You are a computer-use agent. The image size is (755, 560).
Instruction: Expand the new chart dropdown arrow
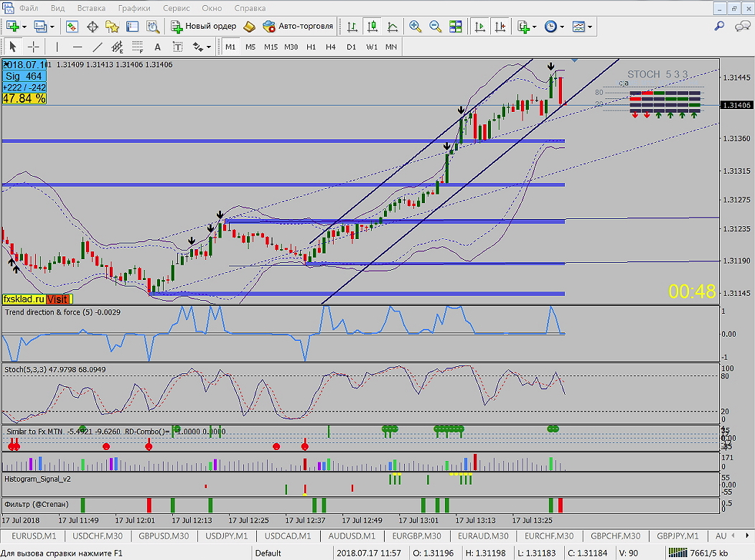pyautogui.click(x=24, y=27)
